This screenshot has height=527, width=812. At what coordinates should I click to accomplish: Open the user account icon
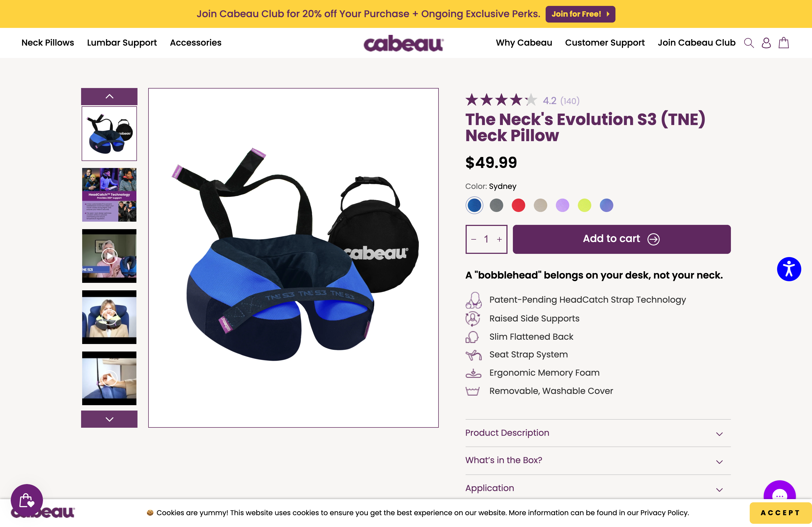click(766, 43)
